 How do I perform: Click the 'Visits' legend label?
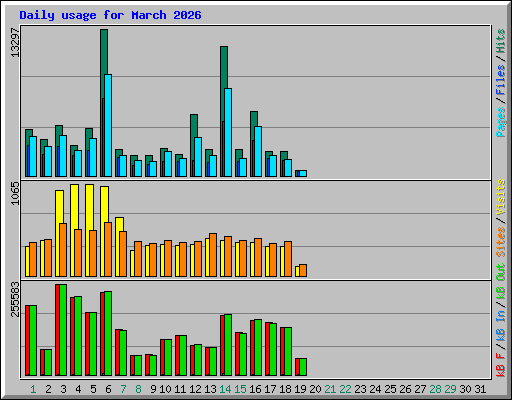tap(501, 197)
